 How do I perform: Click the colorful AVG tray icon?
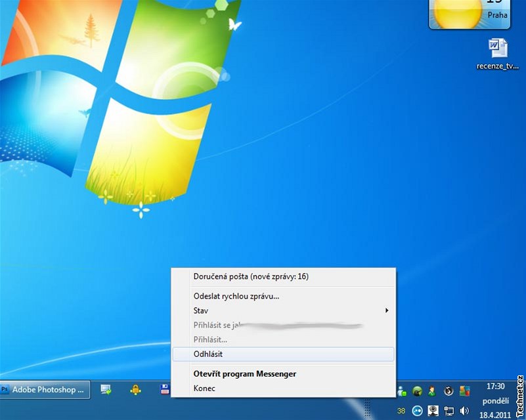pyautogui.click(x=465, y=391)
